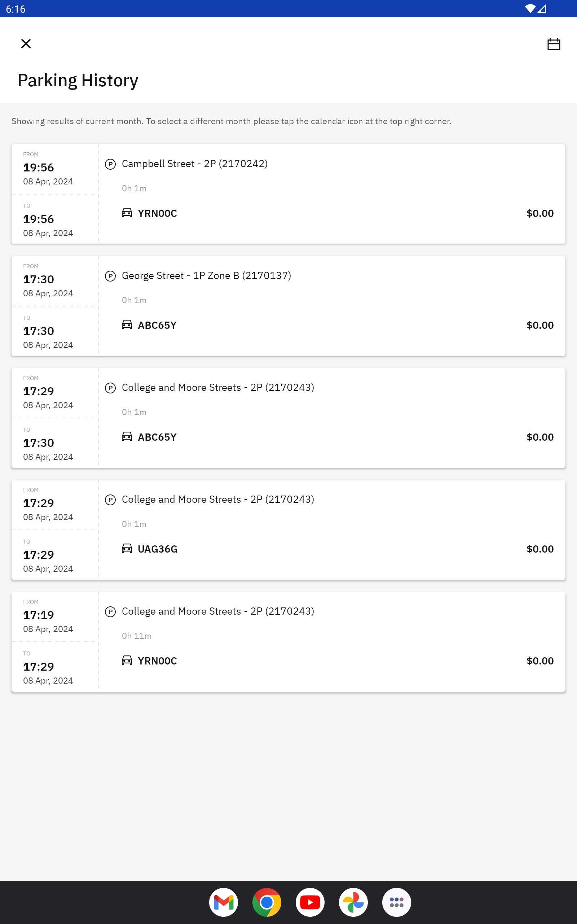Tap the UAG36G license plate label

coord(158,549)
